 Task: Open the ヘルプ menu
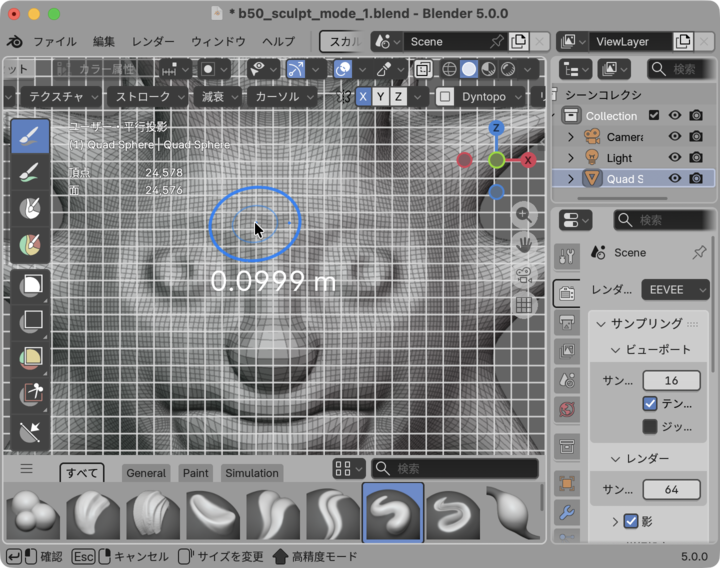pyautogui.click(x=278, y=42)
